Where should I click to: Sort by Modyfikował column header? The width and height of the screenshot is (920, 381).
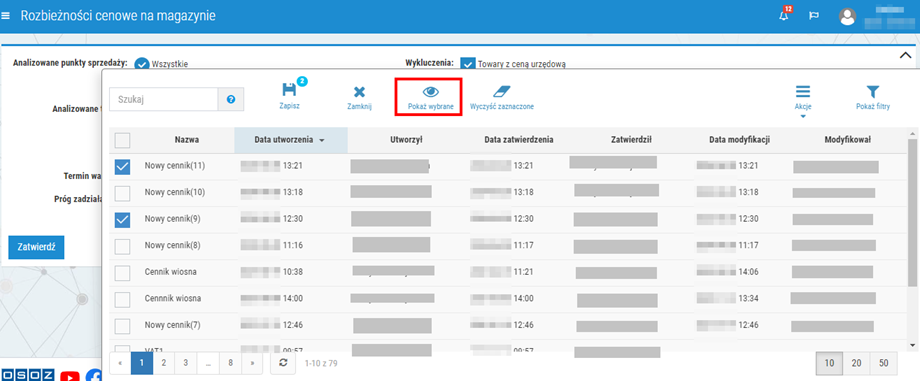coord(847,140)
